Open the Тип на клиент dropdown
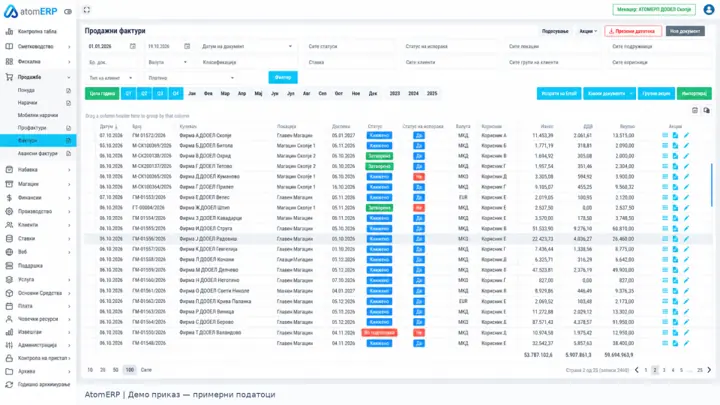 coord(111,78)
